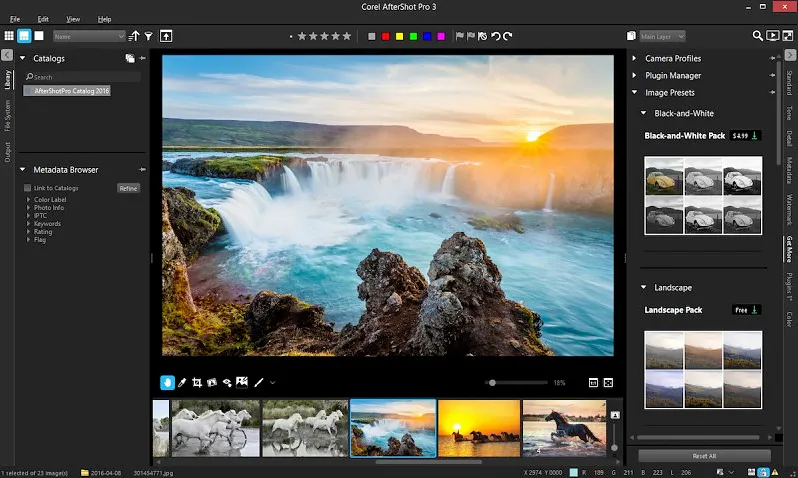Select the Crop tool

point(197,382)
